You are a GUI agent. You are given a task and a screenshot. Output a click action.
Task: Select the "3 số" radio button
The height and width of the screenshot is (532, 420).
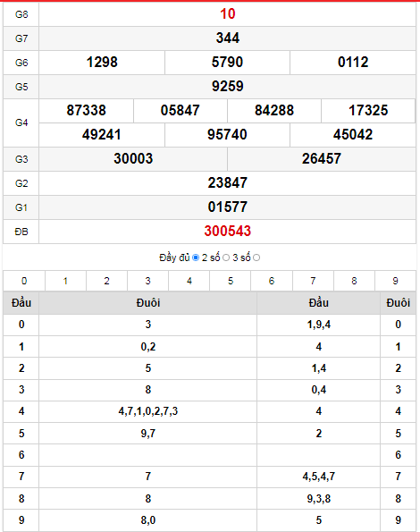click(256, 258)
